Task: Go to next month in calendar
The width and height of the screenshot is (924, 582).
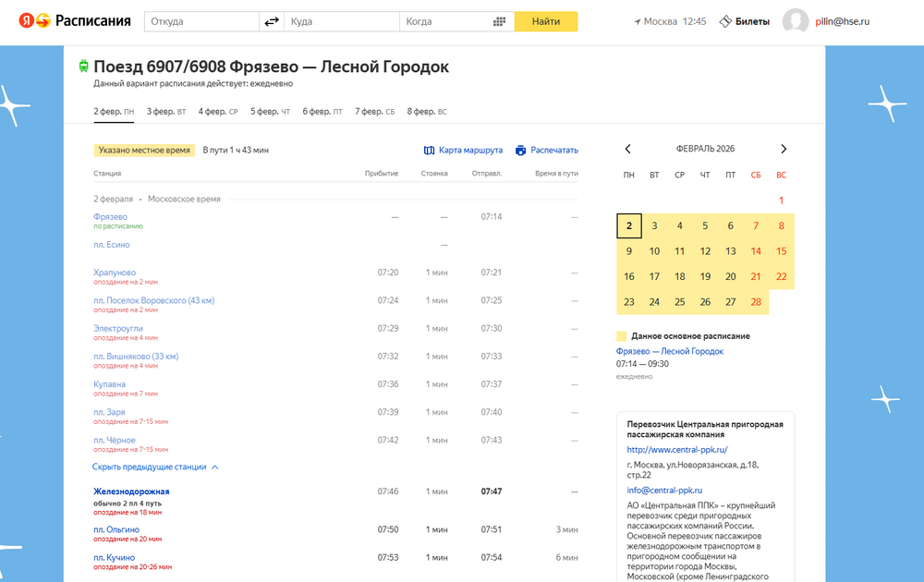Action: (x=784, y=149)
